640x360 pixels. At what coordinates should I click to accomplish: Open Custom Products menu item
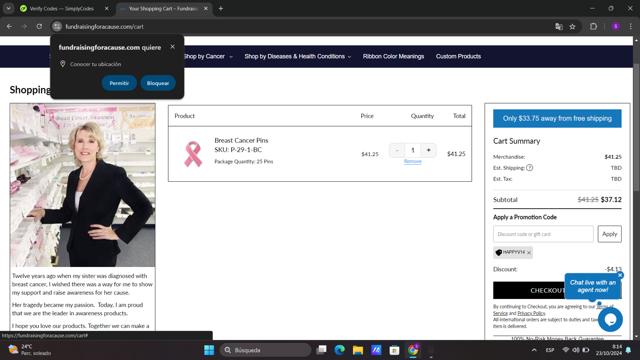[458, 56]
